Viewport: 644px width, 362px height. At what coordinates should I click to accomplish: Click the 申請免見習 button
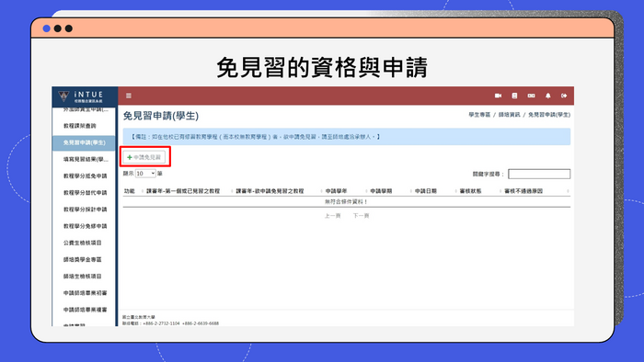click(x=144, y=157)
